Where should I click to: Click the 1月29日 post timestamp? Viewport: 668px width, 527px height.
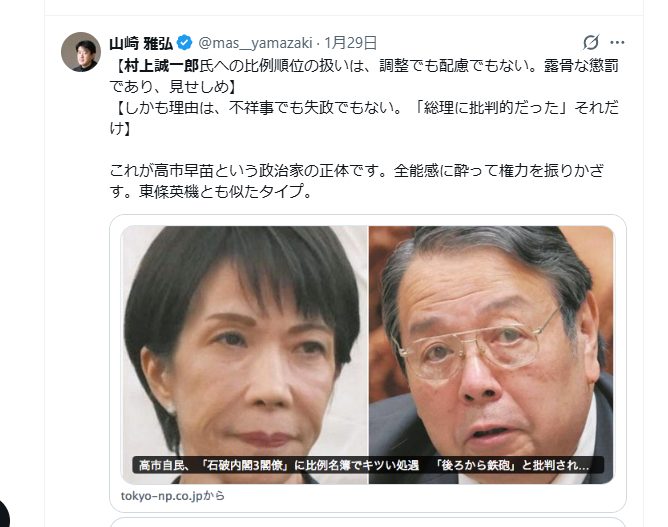click(351, 43)
